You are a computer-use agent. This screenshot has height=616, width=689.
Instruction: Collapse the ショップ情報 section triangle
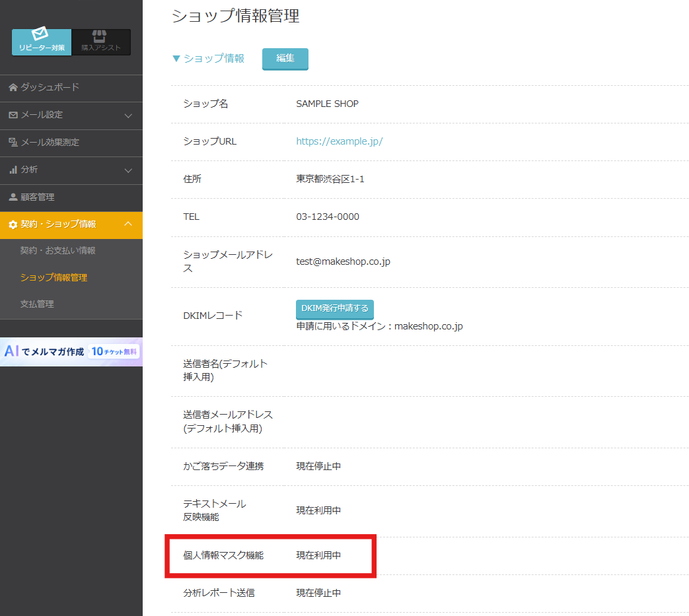(176, 58)
